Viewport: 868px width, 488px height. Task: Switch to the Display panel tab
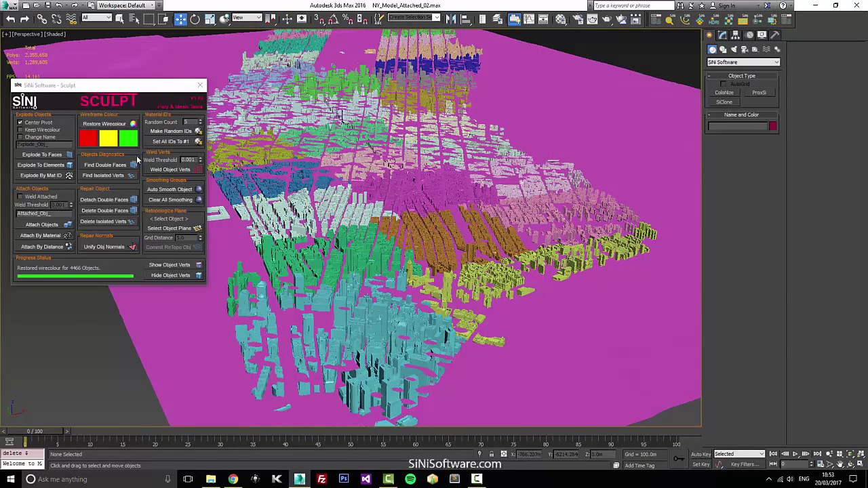[x=762, y=35]
